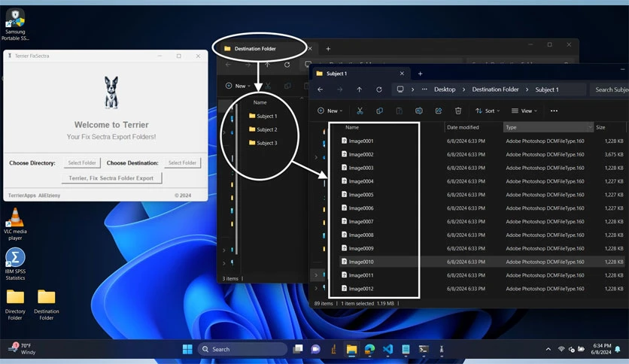Select the file Image0005
The height and width of the screenshot is (364, 629).
[357, 195]
